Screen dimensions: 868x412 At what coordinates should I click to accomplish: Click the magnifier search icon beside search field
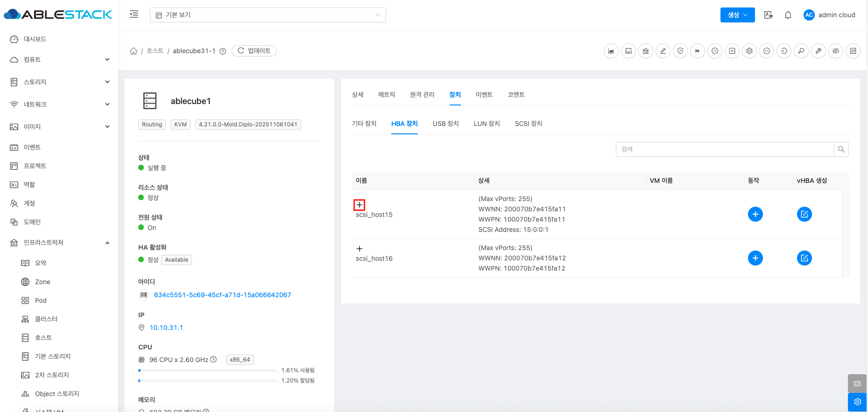[841, 149]
